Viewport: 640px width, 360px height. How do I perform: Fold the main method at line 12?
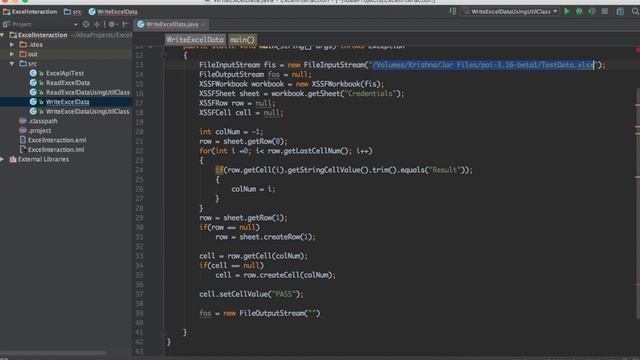(x=164, y=55)
